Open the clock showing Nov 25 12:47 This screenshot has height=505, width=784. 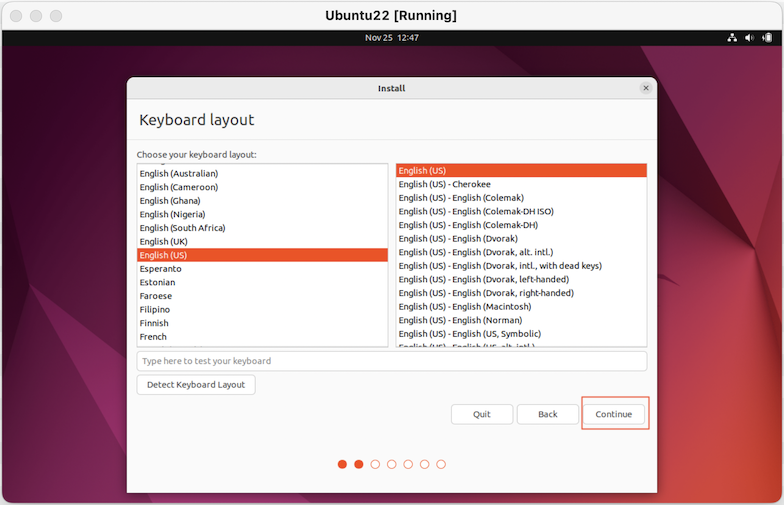pyautogui.click(x=392, y=38)
